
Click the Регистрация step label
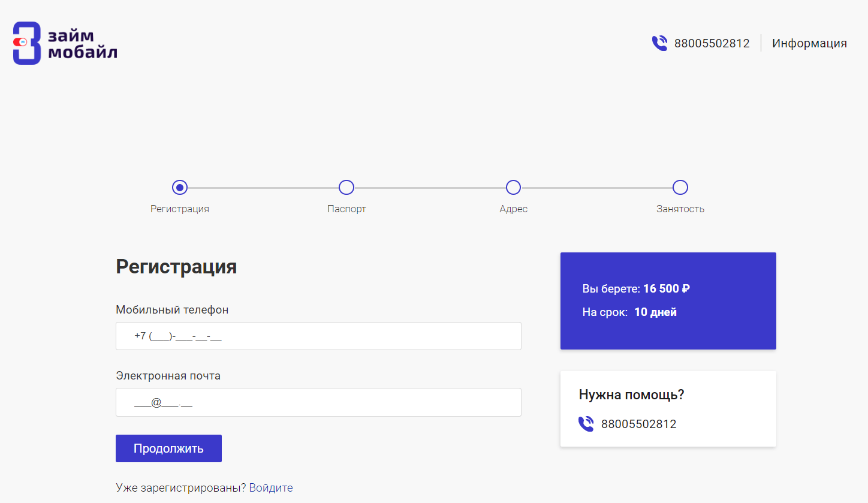180,209
